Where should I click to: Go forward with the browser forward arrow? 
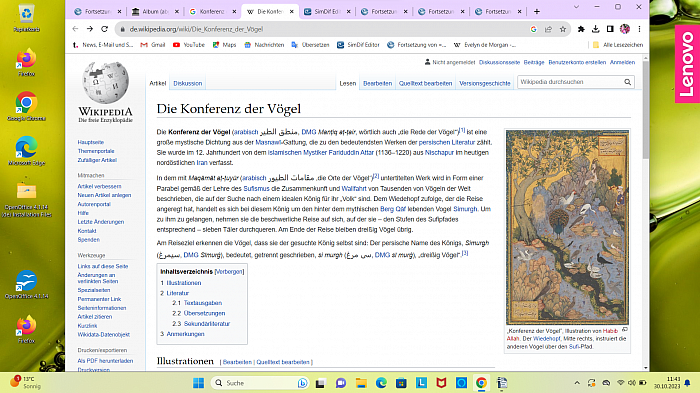90,29
